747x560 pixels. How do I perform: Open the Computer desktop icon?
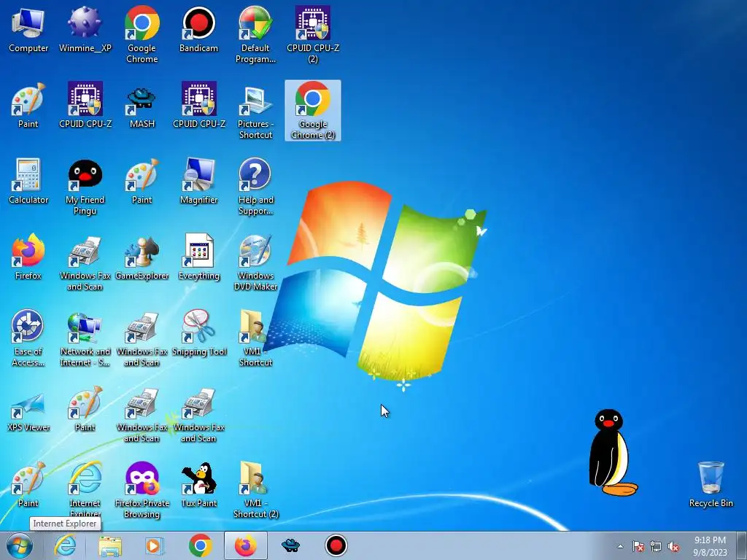(28, 29)
